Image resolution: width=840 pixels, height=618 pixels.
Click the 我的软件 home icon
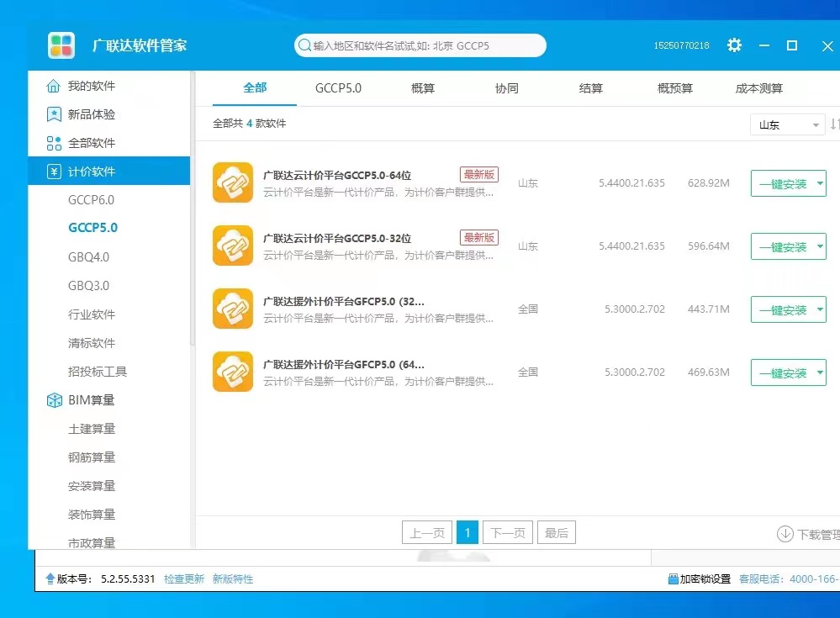point(54,86)
